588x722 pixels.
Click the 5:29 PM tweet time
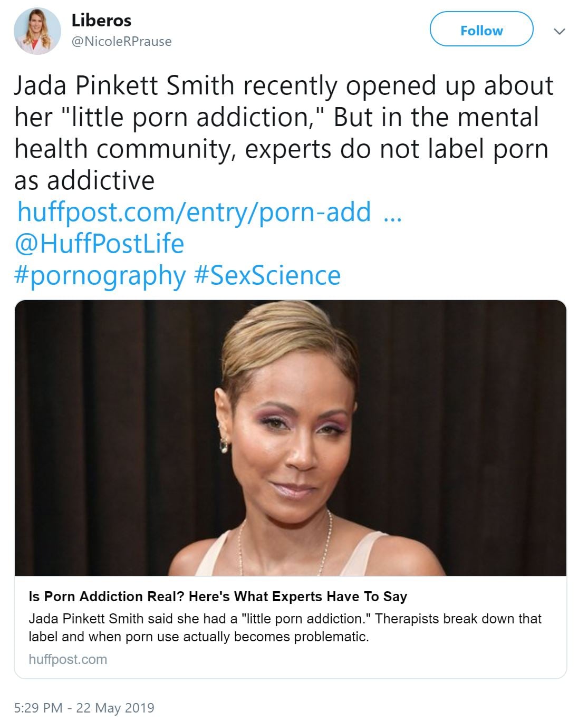tap(38, 708)
